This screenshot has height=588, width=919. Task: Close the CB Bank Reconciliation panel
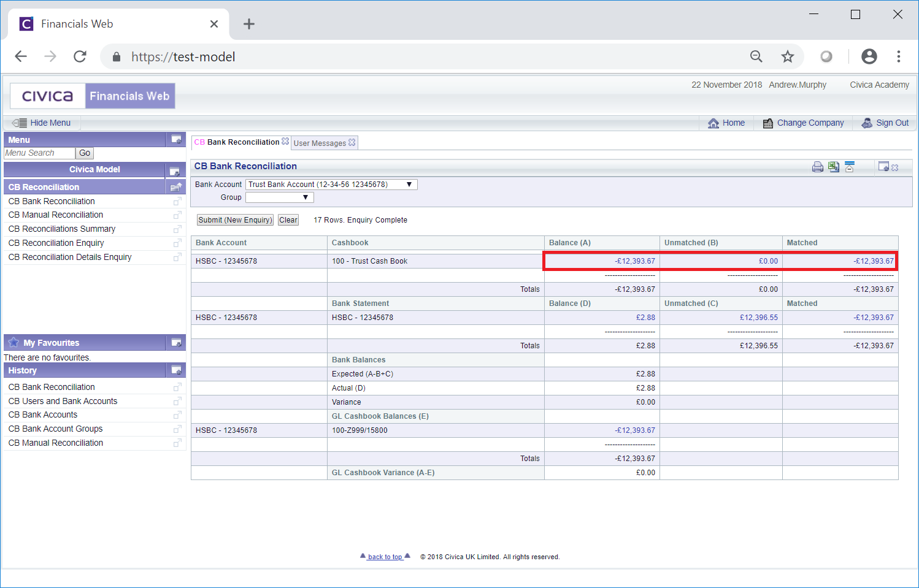click(895, 167)
